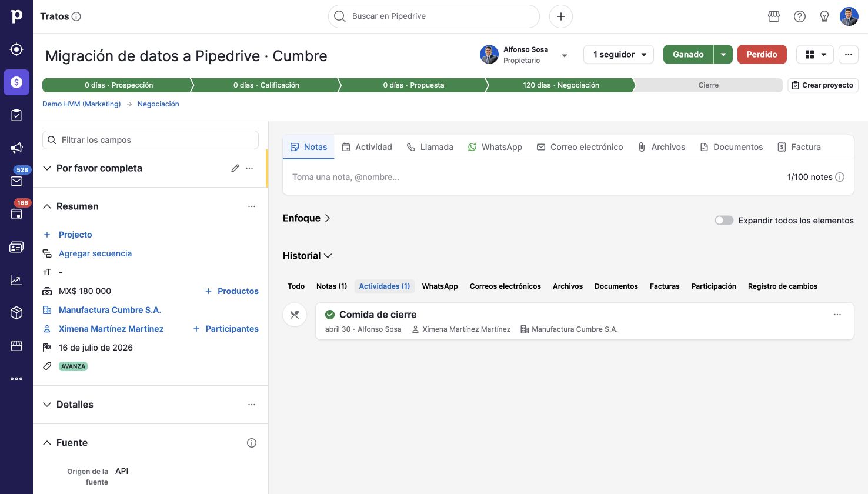Select Prospección pipeline stage
Screen dimensions: 868x494
point(118,85)
